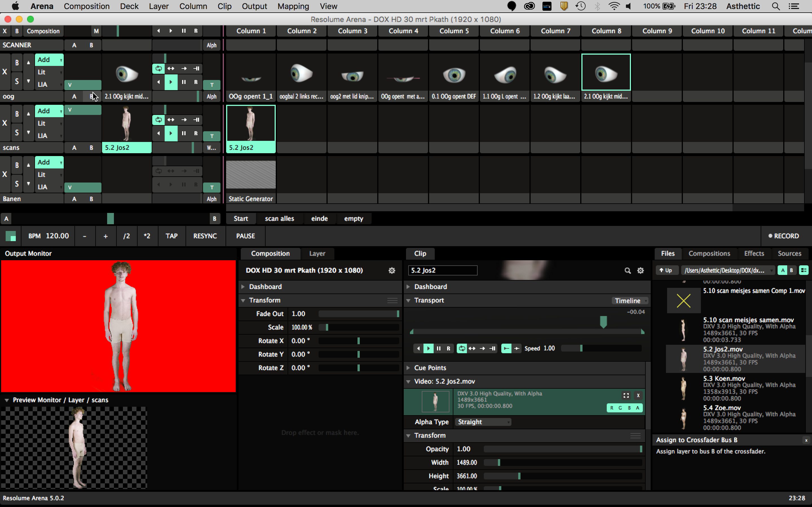Toggle Bypass B on scans layer

(17, 114)
